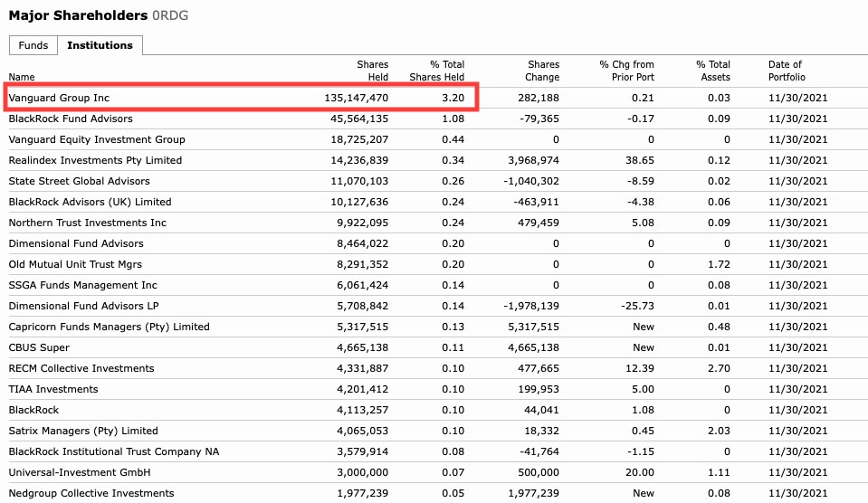Click Vanguard Equity Investment Group name

97,139
